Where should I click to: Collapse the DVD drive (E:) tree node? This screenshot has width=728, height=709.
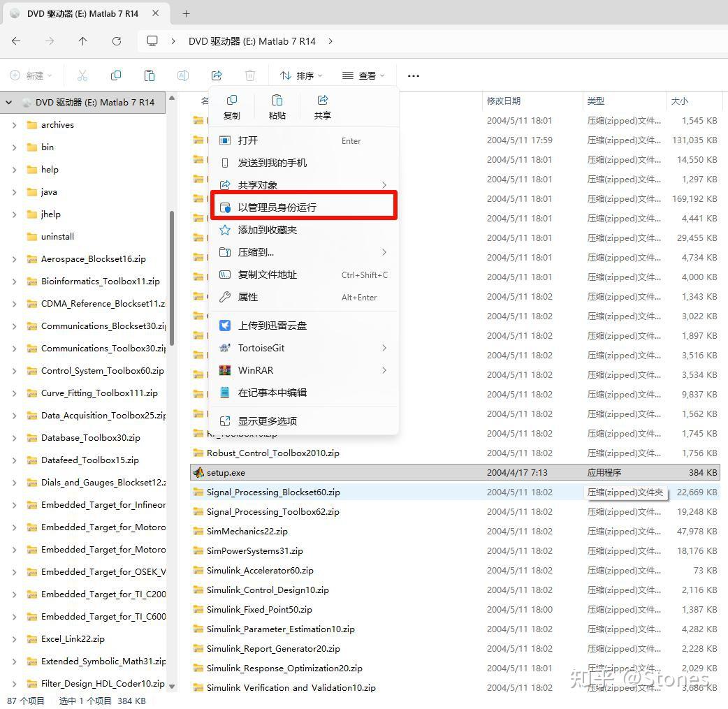(x=9, y=103)
